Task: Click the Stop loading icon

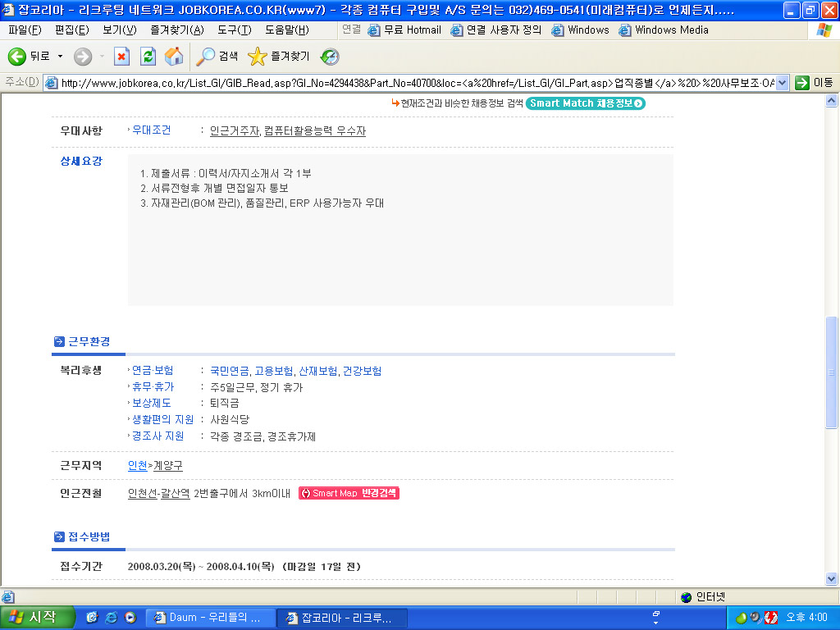Action: pos(121,57)
